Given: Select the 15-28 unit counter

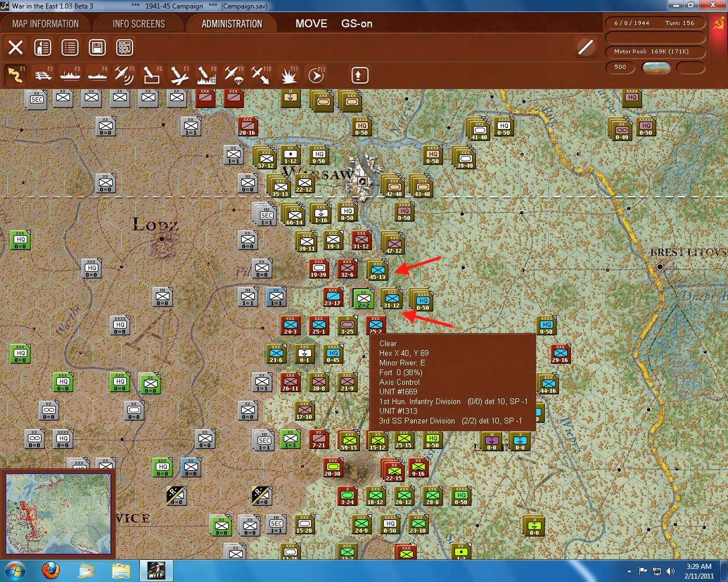Looking at the screenshot, I should [x=304, y=525].
